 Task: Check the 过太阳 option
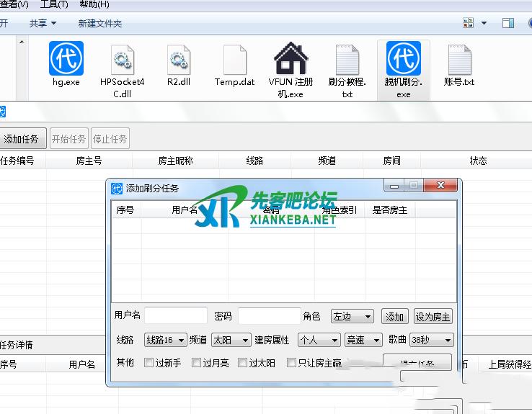(243, 363)
